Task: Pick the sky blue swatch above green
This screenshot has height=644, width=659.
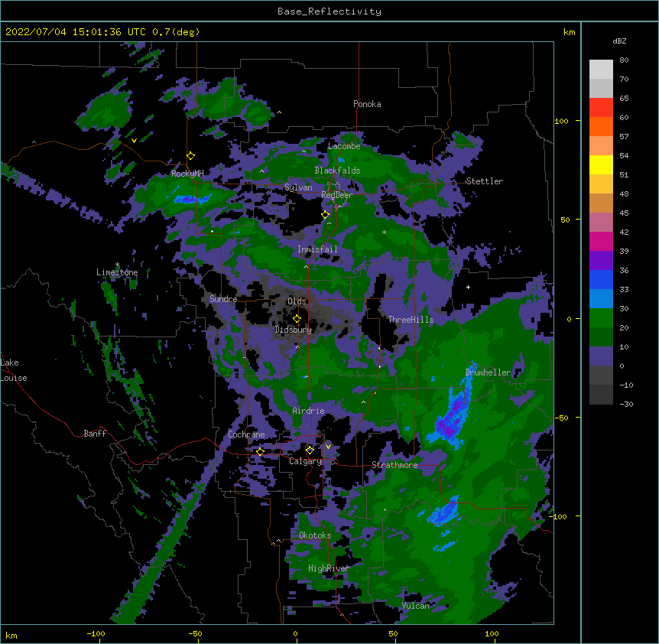Action: [601, 298]
